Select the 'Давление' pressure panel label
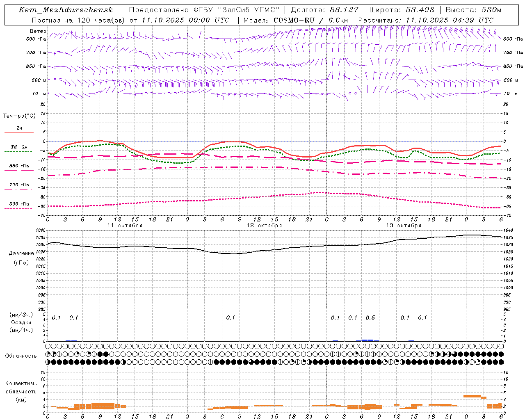Screen dimensions: 525x420 pos(21,253)
